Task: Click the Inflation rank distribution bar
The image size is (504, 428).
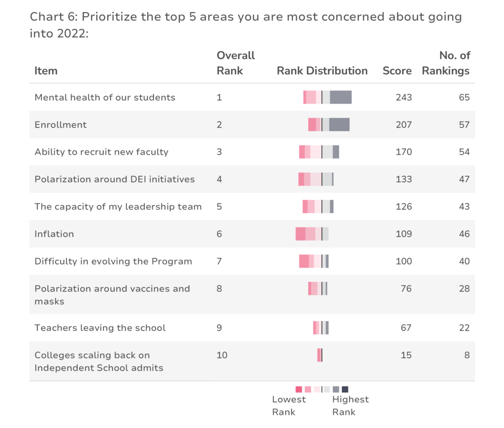Action: click(312, 234)
